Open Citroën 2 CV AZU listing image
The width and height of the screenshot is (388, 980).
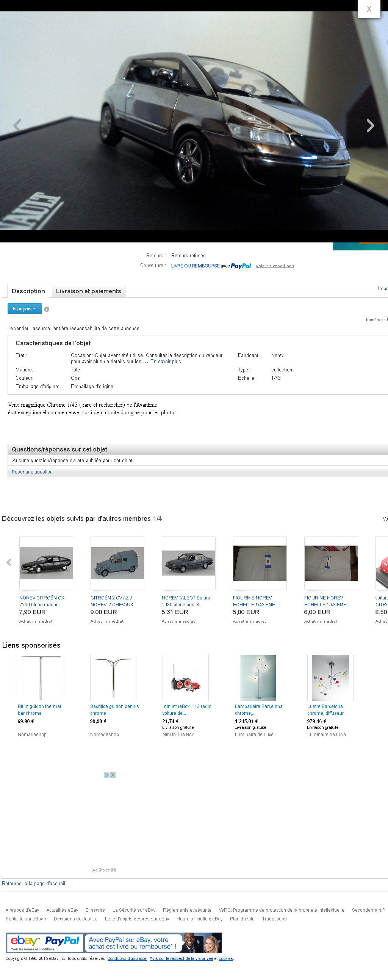pos(117,563)
